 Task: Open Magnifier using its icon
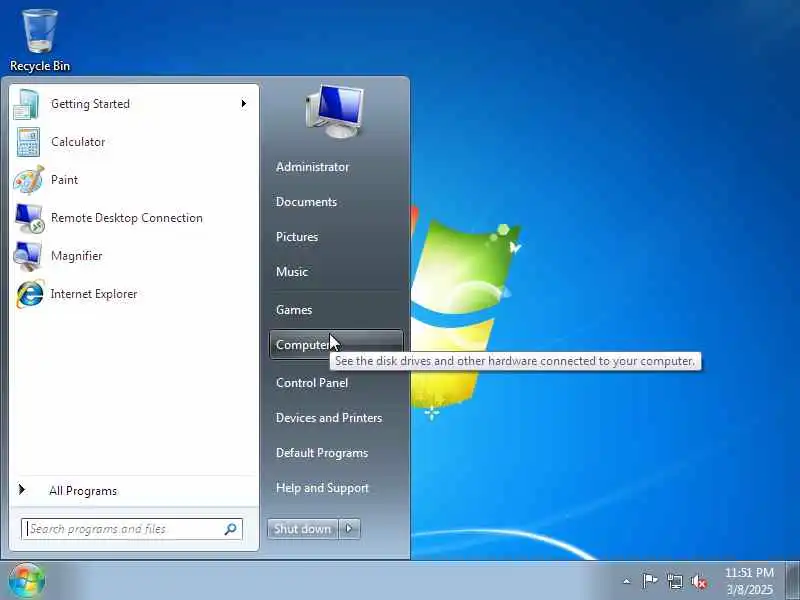[28, 256]
